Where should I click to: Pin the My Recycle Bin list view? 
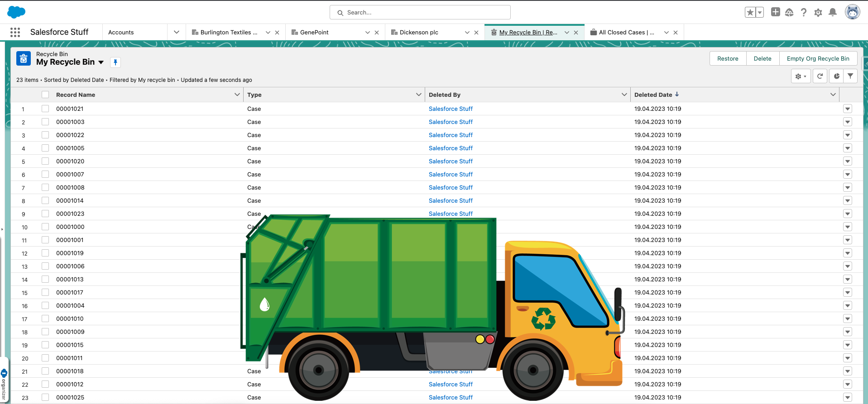coord(115,62)
